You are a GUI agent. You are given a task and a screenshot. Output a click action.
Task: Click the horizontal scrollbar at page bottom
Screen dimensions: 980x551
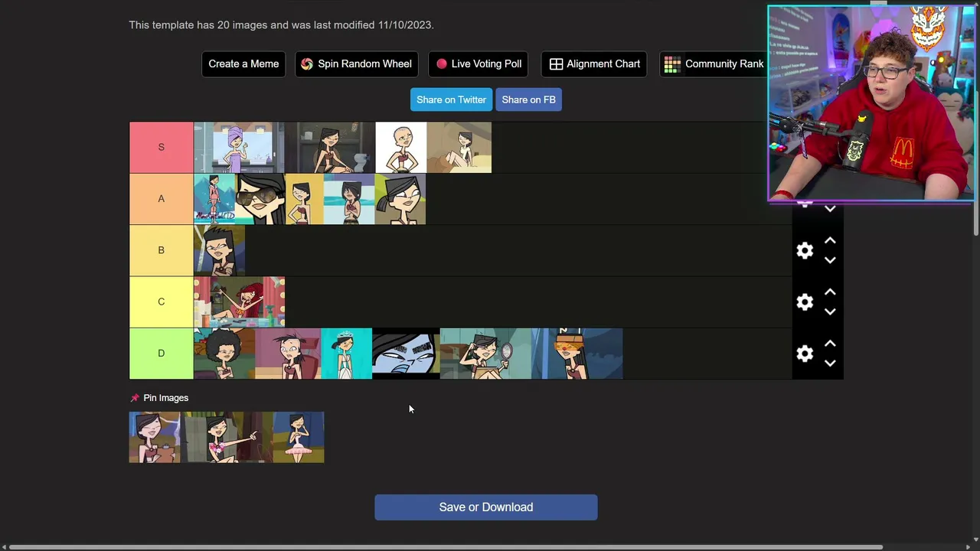(446, 547)
